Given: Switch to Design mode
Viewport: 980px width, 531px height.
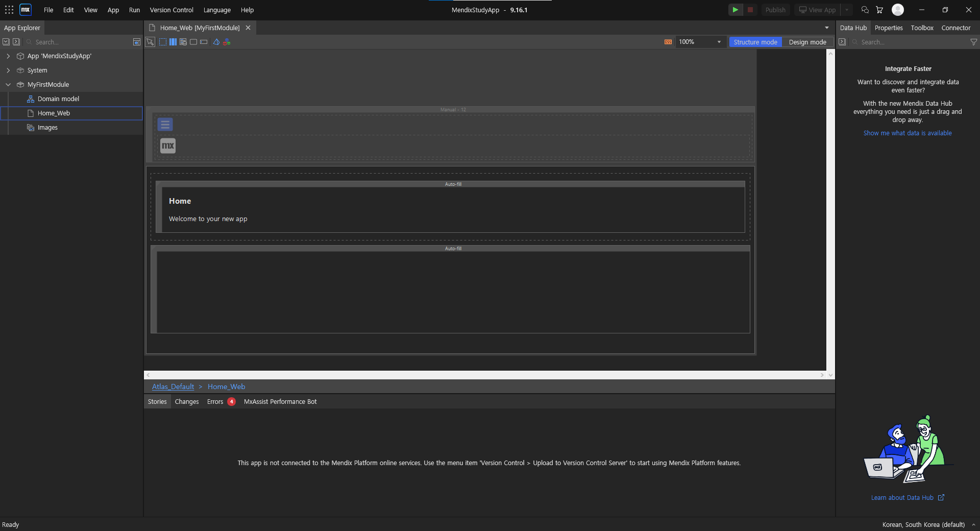Looking at the screenshot, I should [x=807, y=42].
